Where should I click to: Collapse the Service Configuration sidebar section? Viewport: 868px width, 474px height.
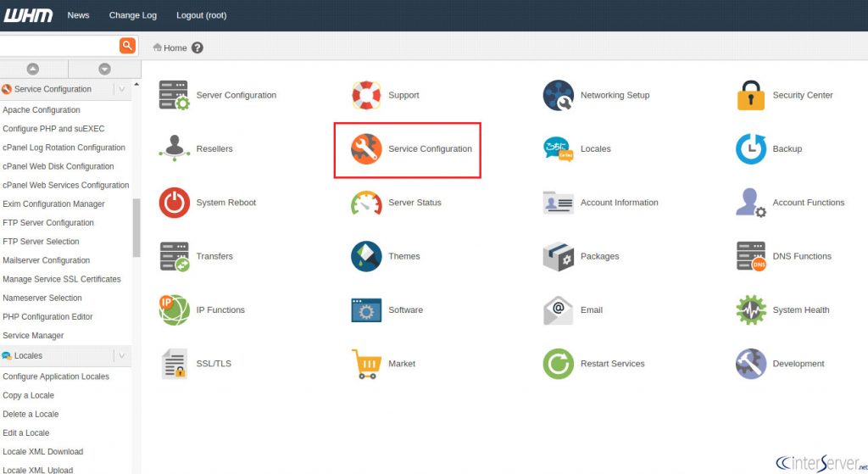122,89
